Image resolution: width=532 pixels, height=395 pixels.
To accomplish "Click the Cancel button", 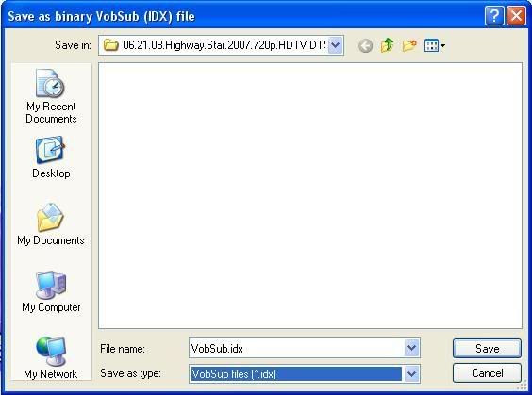I will pos(487,373).
